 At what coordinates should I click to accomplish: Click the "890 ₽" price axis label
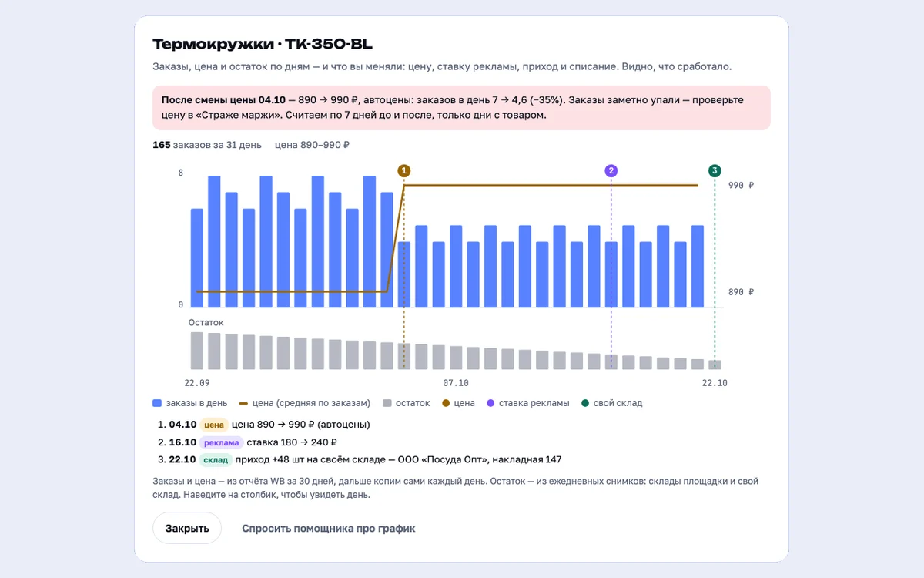[x=741, y=292]
